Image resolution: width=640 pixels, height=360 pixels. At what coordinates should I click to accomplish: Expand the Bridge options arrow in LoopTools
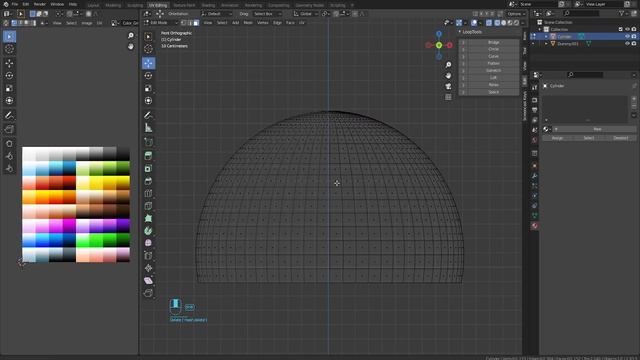(463, 42)
